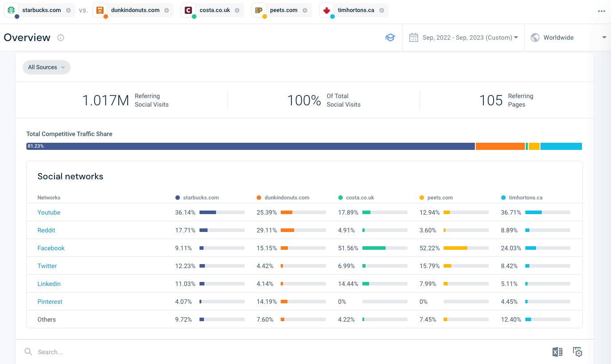This screenshot has height=364, width=611.
Task: Open the Twitter network link
Action: [x=47, y=266]
